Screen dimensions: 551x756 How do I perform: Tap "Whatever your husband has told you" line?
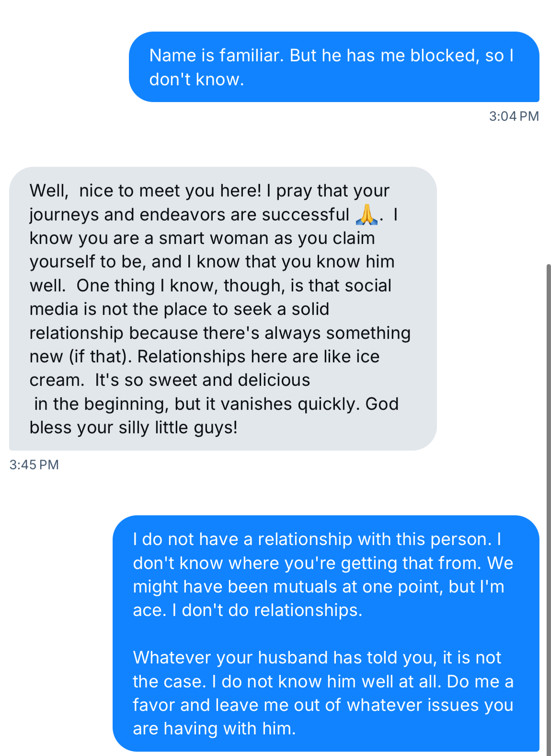(x=285, y=658)
